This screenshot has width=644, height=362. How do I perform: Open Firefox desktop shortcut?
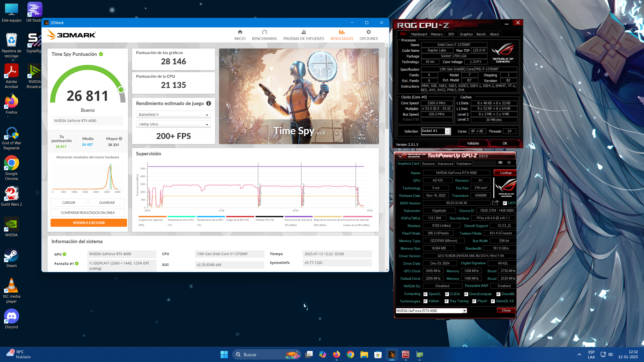pos(12,104)
